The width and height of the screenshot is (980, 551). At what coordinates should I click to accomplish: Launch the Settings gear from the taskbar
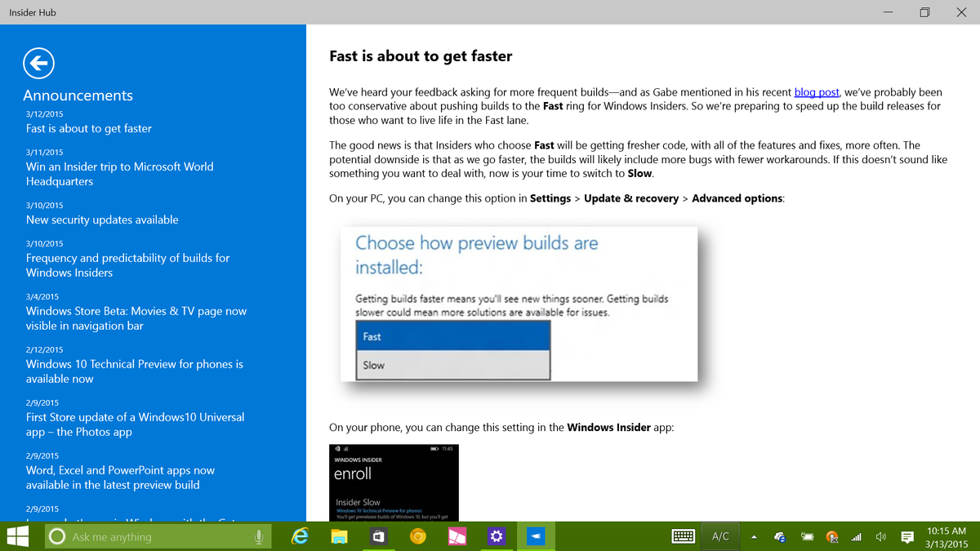pyautogui.click(x=497, y=536)
